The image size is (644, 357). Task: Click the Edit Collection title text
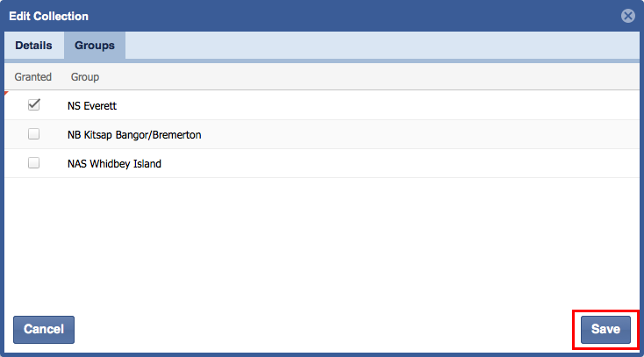point(49,16)
